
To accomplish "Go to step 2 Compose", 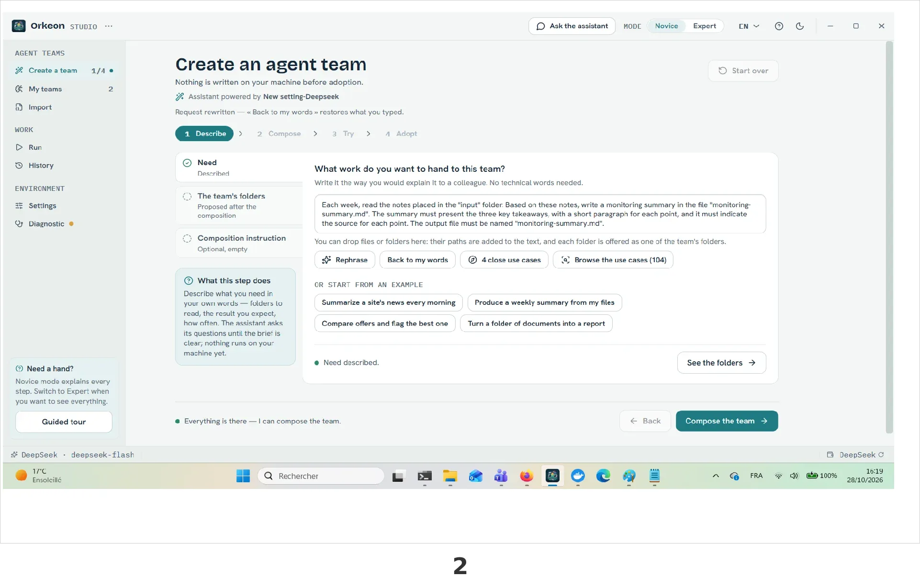I will click(279, 133).
